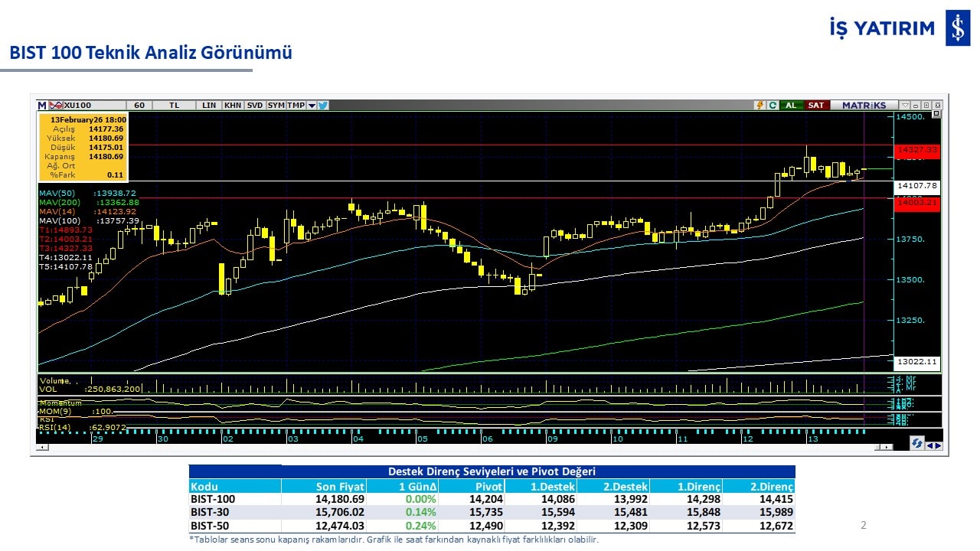Click the green refresh icon

pyautogui.click(x=773, y=106)
